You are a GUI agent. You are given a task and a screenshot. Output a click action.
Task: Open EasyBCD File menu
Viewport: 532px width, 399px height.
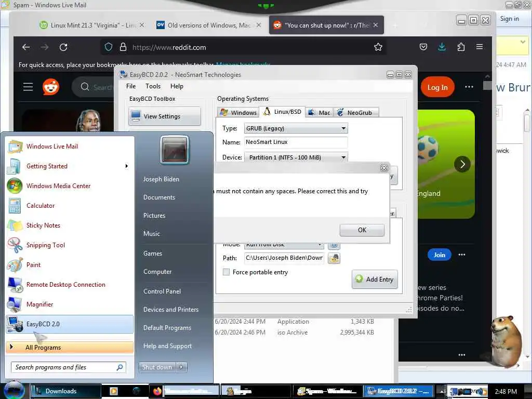pos(130,86)
